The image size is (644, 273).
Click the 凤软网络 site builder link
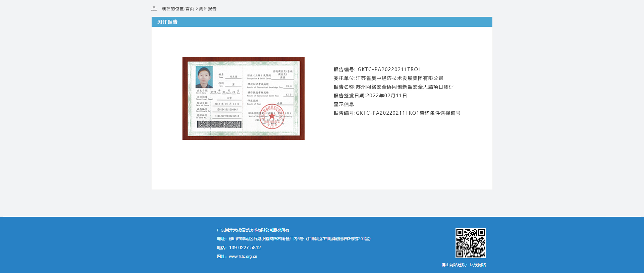click(x=478, y=265)
